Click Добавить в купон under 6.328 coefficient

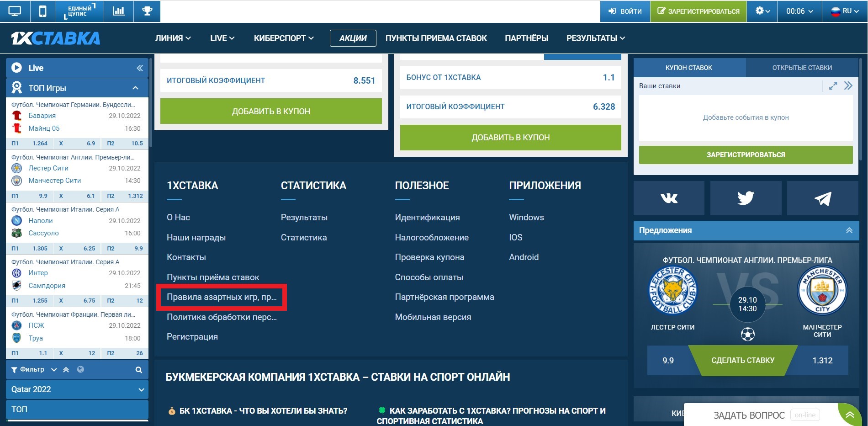click(x=510, y=137)
